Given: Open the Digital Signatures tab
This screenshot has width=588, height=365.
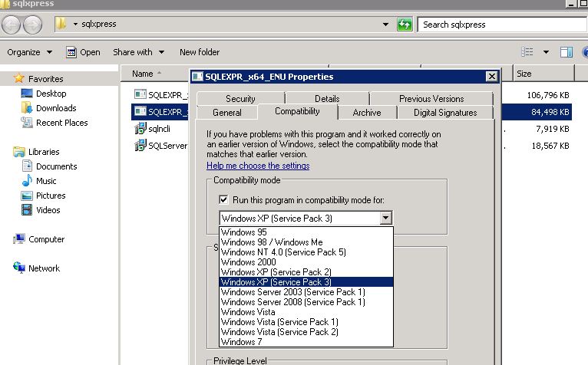Looking at the screenshot, I should coord(445,113).
